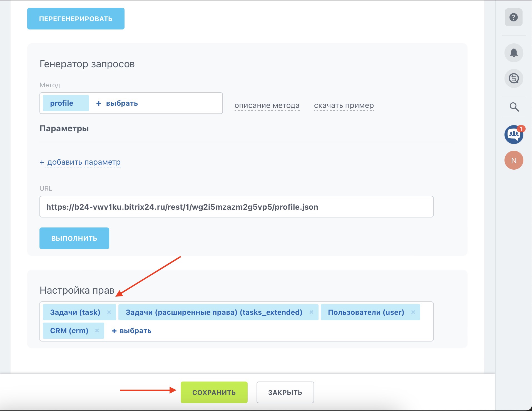Open the help question mark icon
Image resolution: width=532 pixels, height=411 pixels.
(513, 17)
